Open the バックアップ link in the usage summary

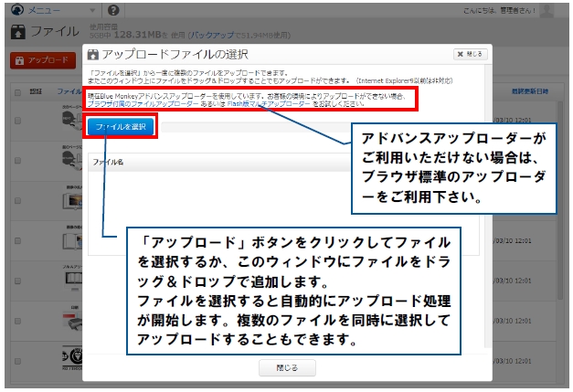(x=212, y=35)
